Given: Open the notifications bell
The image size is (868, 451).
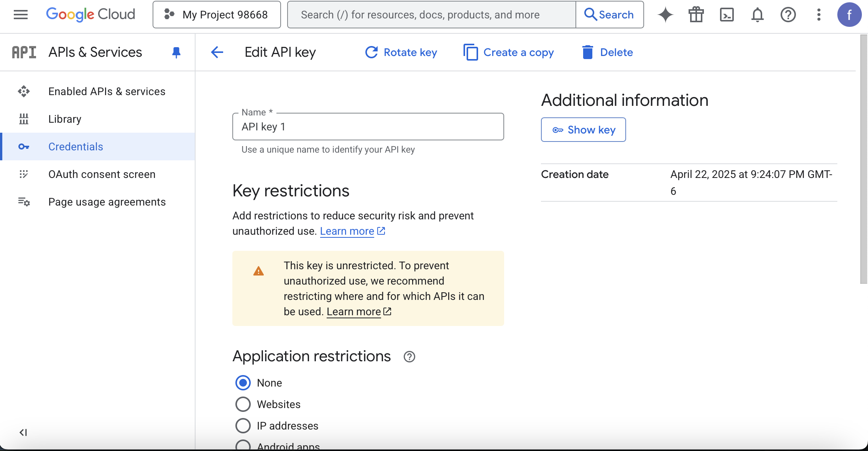Looking at the screenshot, I should coord(757,15).
